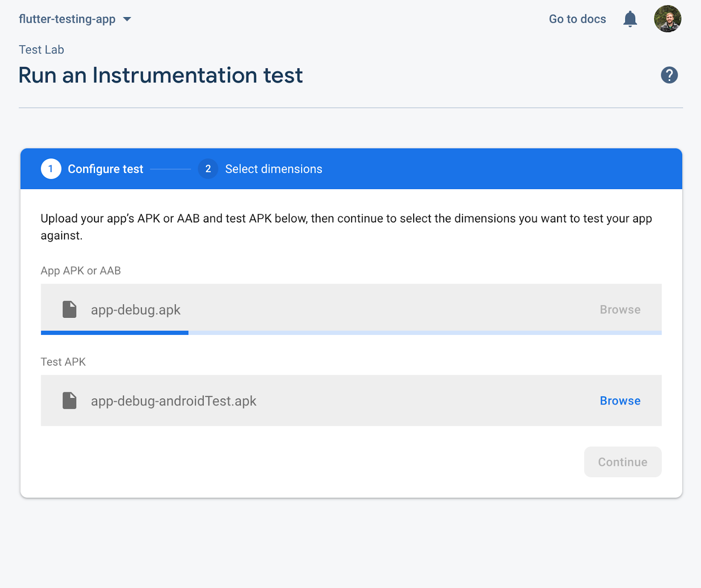The width and height of the screenshot is (701, 588).
Task: Click the Test APK filename field
Action: click(173, 401)
